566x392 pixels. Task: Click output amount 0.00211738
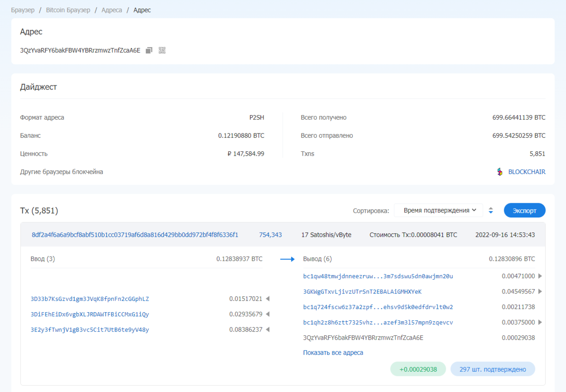click(x=518, y=307)
